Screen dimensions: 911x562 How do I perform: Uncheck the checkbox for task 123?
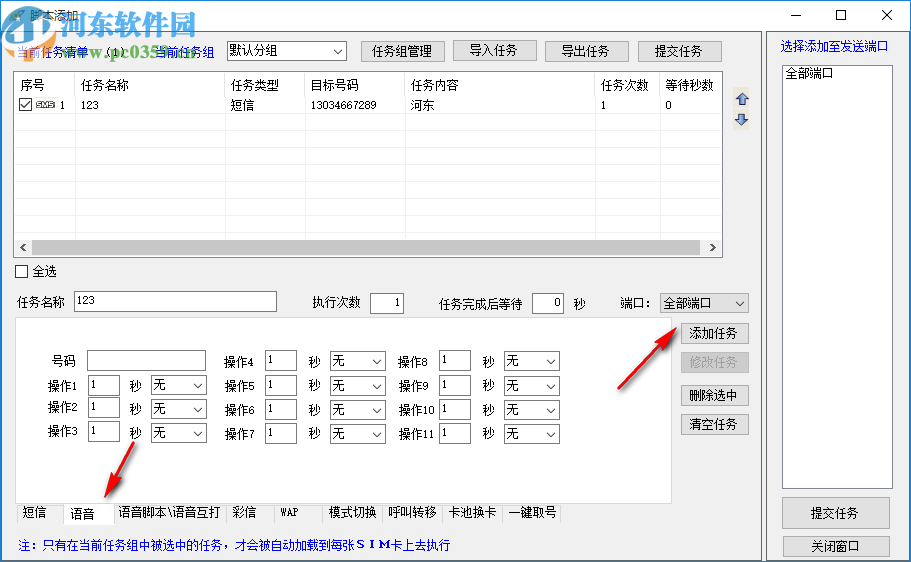pos(25,105)
